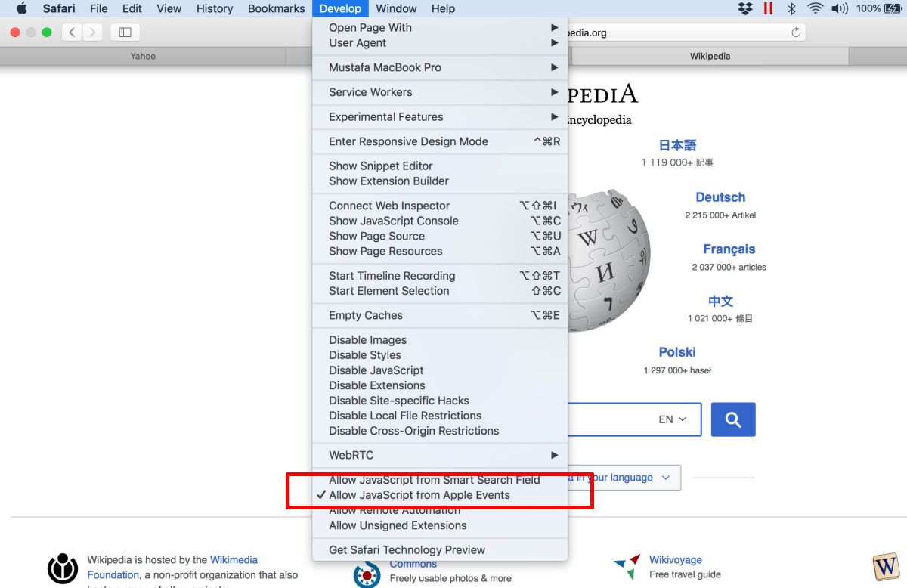
Task: Open the EN language dropdown
Action: (672, 419)
